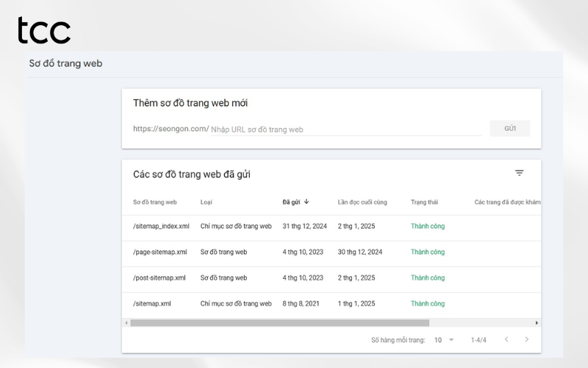This screenshot has height=368, width=588.
Task: Open the filter icon for submitted sitemaps
Action: coord(519,173)
